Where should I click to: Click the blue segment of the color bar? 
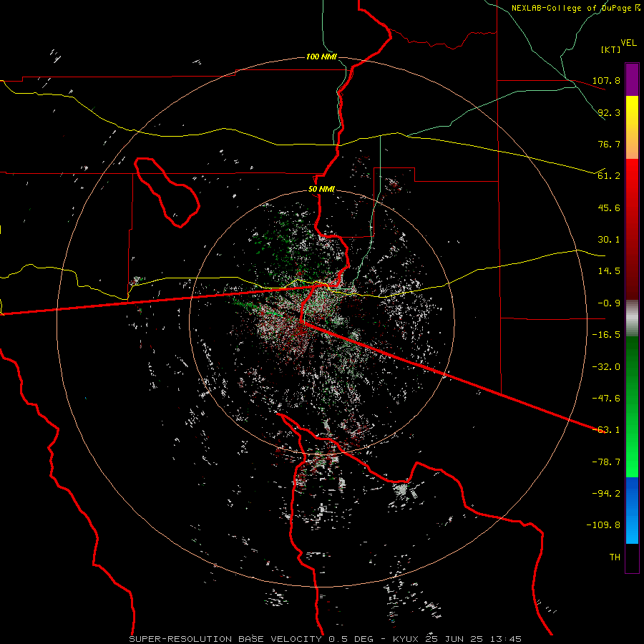[632, 510]
